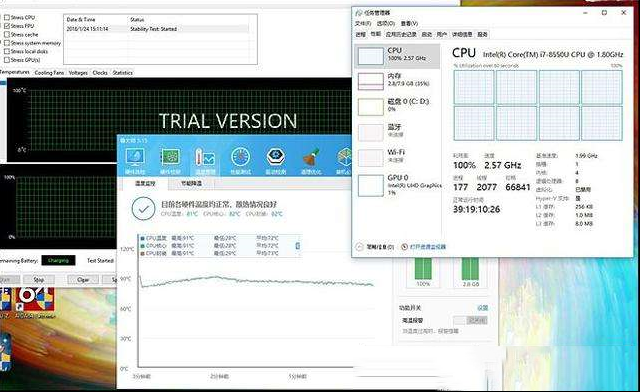The height and width of the screenshot is (392, 640).
Task: Collapse Task Manager to fewer details
Action: (375, 247)
